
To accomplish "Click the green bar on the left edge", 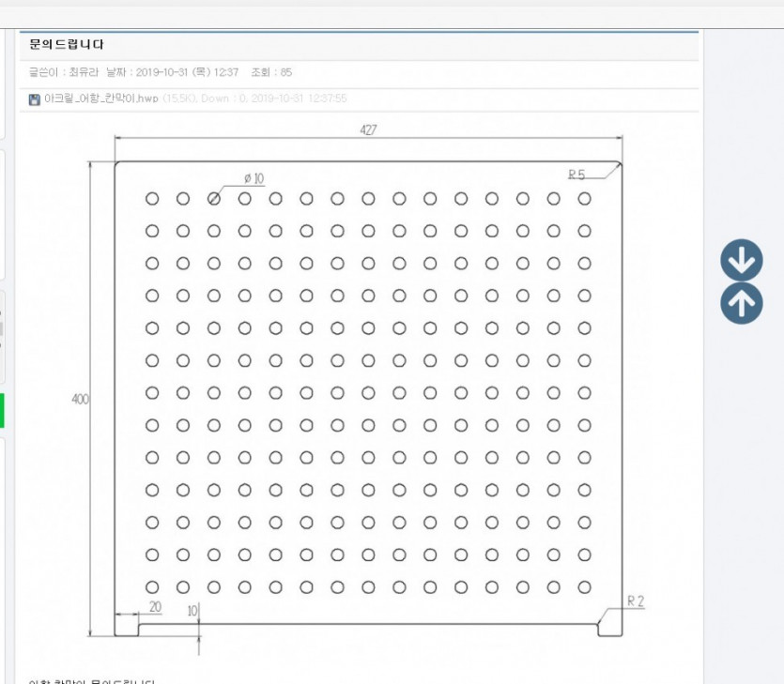I will tap(2, 410).
